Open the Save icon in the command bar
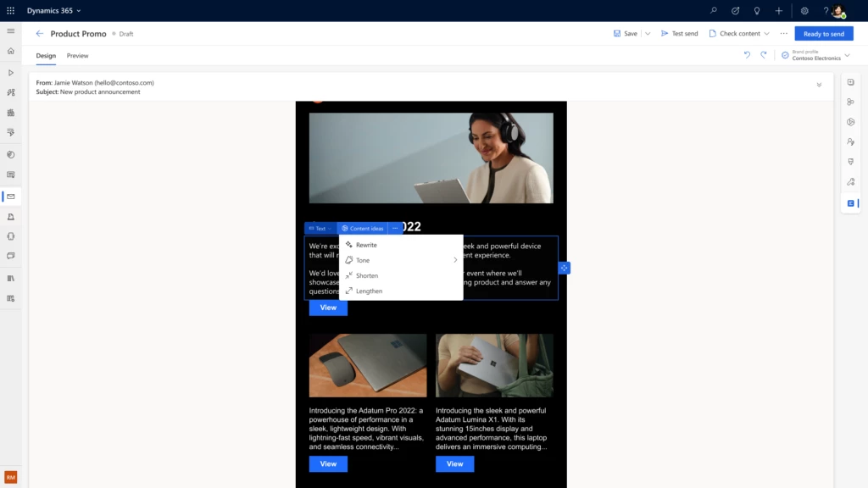The width and height of the screenshot is (868, 488). pyautogui.click(x=617, y=33)
